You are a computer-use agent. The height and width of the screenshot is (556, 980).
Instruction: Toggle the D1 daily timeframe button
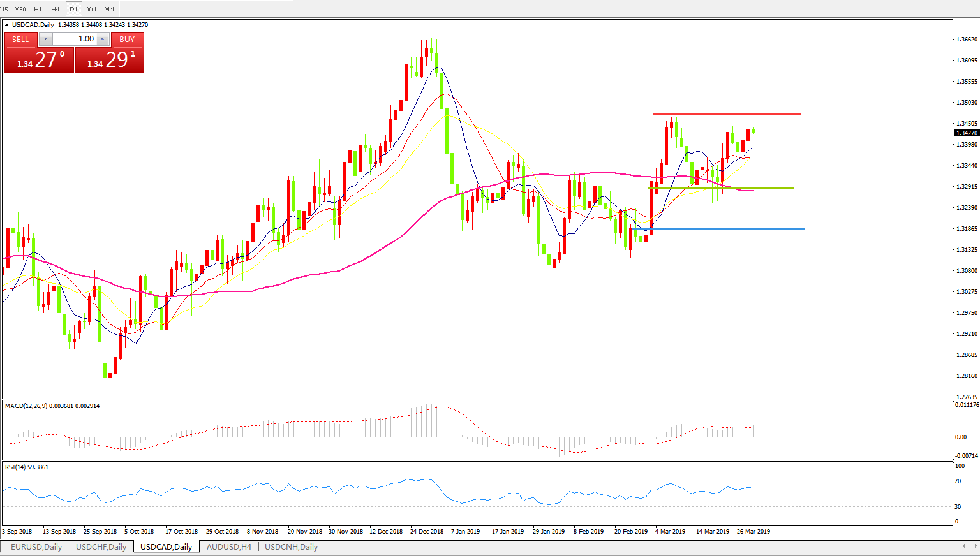pyautogui.click(x=73, y=9)
